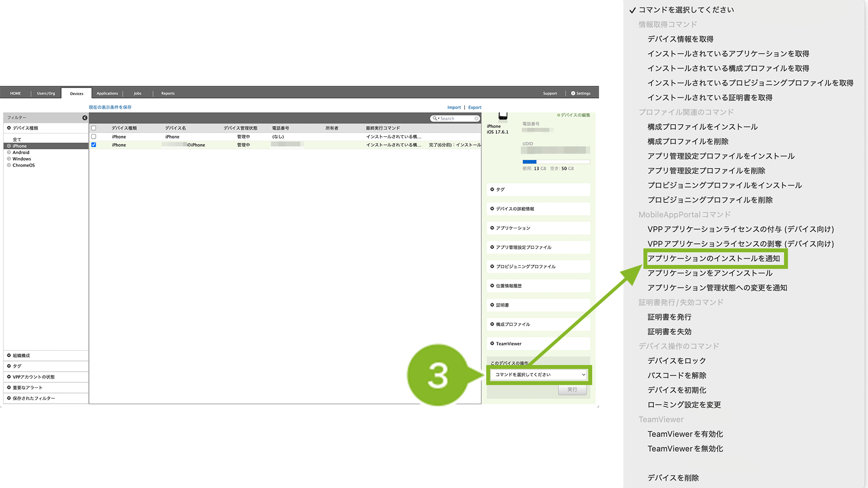
Task: Check the first iPhone row checkbox
Action: (94, 137)
